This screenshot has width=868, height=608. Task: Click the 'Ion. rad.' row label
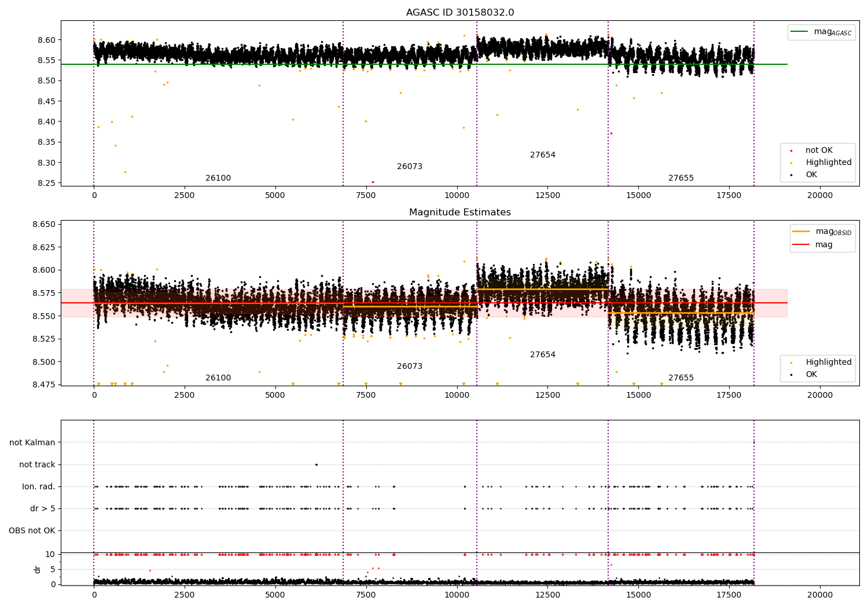(39, 486)
